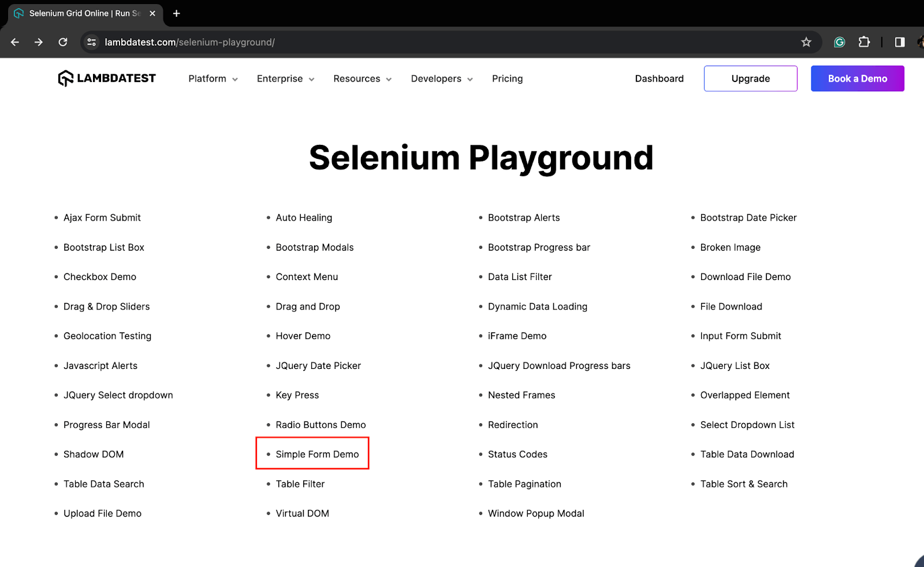
Task: Open Bootstrap List Box link
Action: tap(104, 247)
